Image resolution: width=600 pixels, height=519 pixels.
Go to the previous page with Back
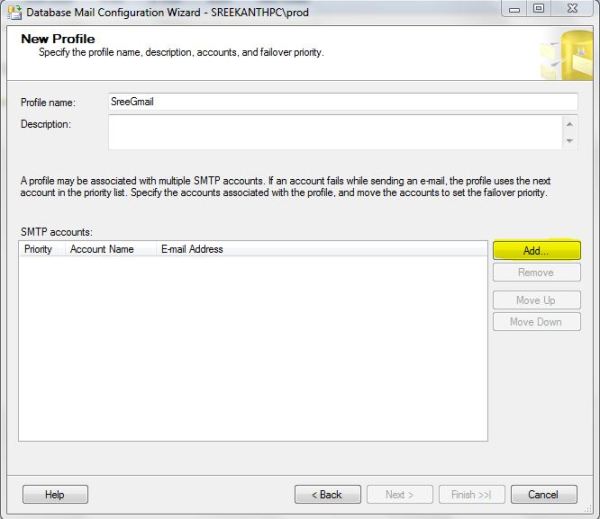tap(327, 494)
